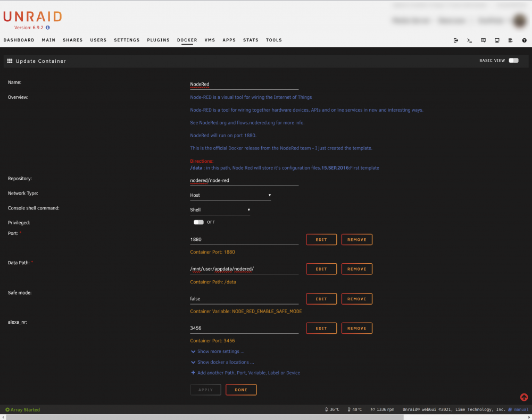Click the 40 °C temperature reading
The width and height of the screenshot is (532, 420).
coord(354,409)
